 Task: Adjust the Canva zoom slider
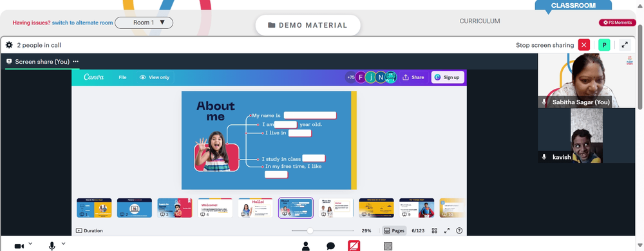click(310, 231)
